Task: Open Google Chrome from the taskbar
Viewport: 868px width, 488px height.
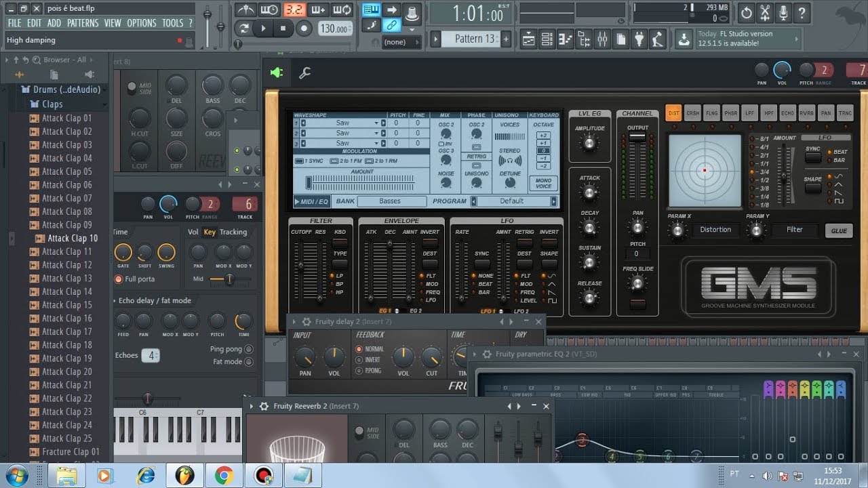Action: [x=224, y=475]
